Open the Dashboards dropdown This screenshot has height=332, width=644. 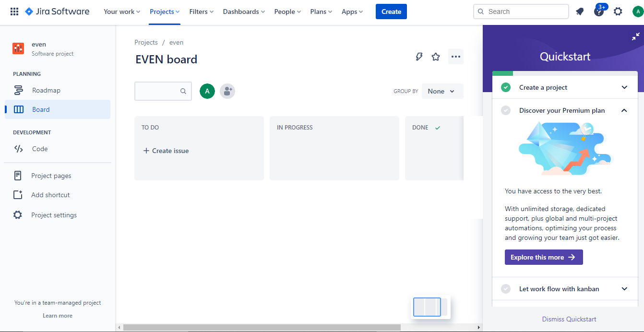244,12
